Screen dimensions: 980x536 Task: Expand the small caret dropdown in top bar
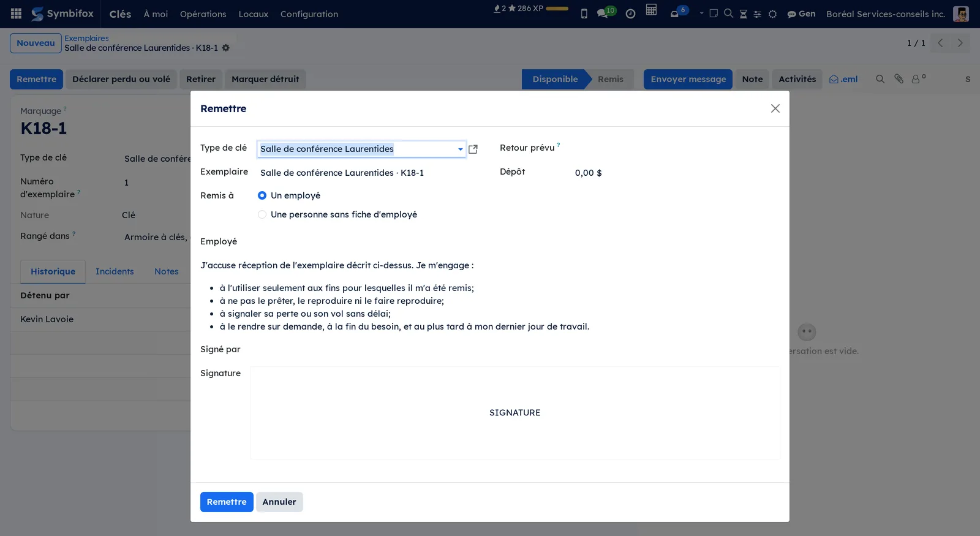pos(701,13)
